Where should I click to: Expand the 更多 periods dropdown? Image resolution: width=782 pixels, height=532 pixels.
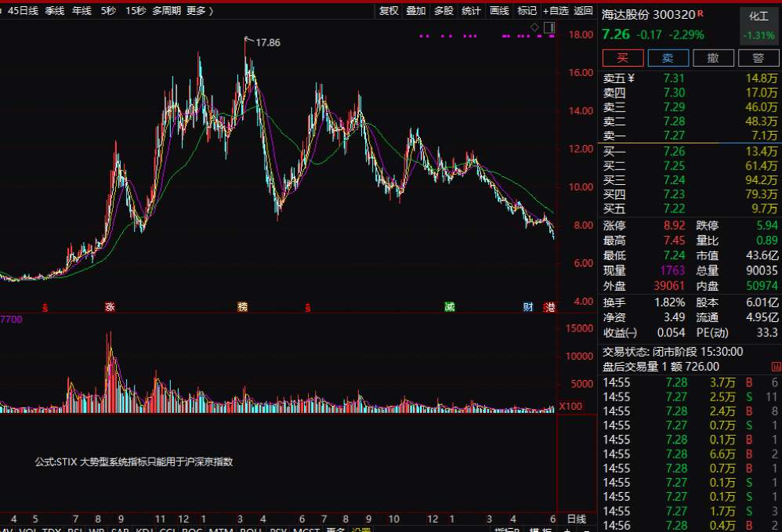[x=200, y=10]
